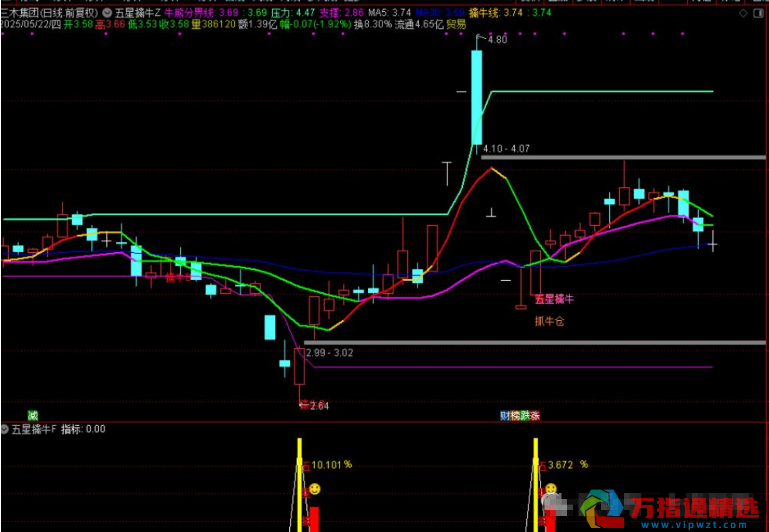
Task: Click the diamond icon at chart top-right
Action: pyautogui.click(x=743, y=13)
